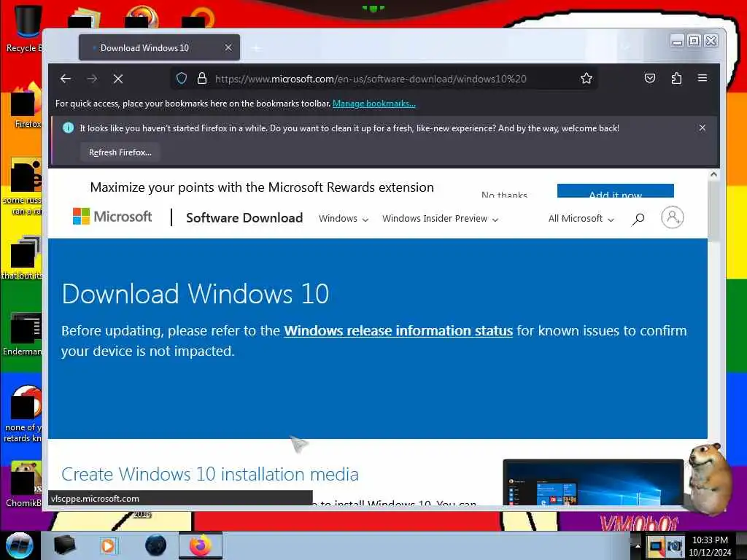Viewport: 747px width, 560px height.
Task: Click the page scrollbar up arrow
Action: coord(713,174)
